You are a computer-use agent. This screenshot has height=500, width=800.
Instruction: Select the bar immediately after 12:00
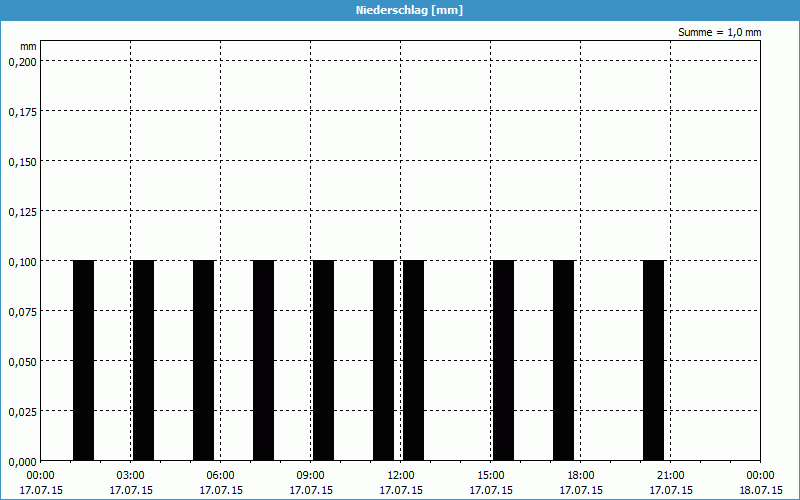413,360
